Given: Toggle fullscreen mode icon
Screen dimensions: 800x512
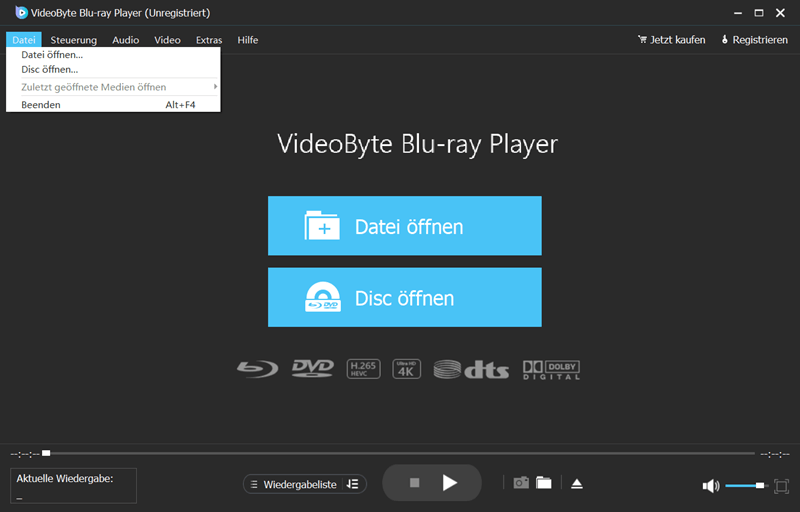Looking at the screenshot, I should coord(781,485).
